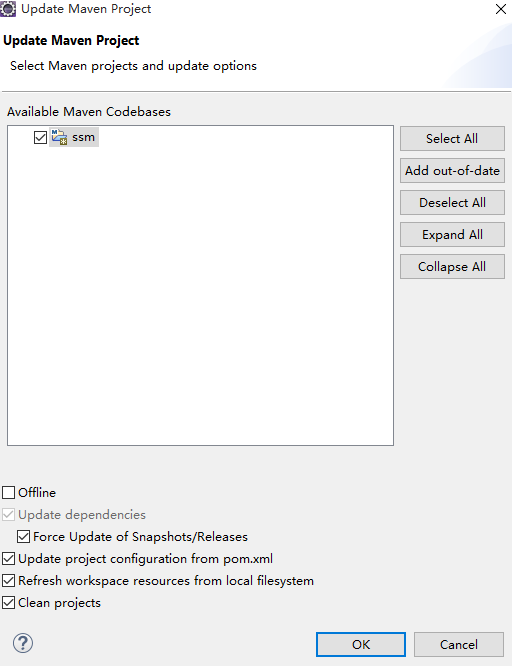Click the help question mark icon
The width and height of the screenshot is (512, 666).
23,643
